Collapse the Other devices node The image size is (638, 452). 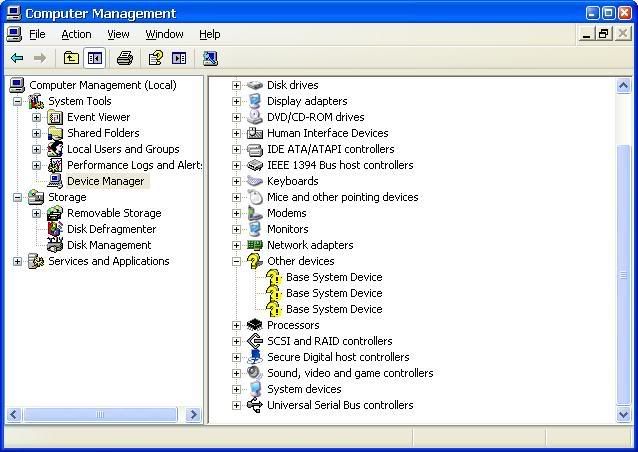point(237,261)
